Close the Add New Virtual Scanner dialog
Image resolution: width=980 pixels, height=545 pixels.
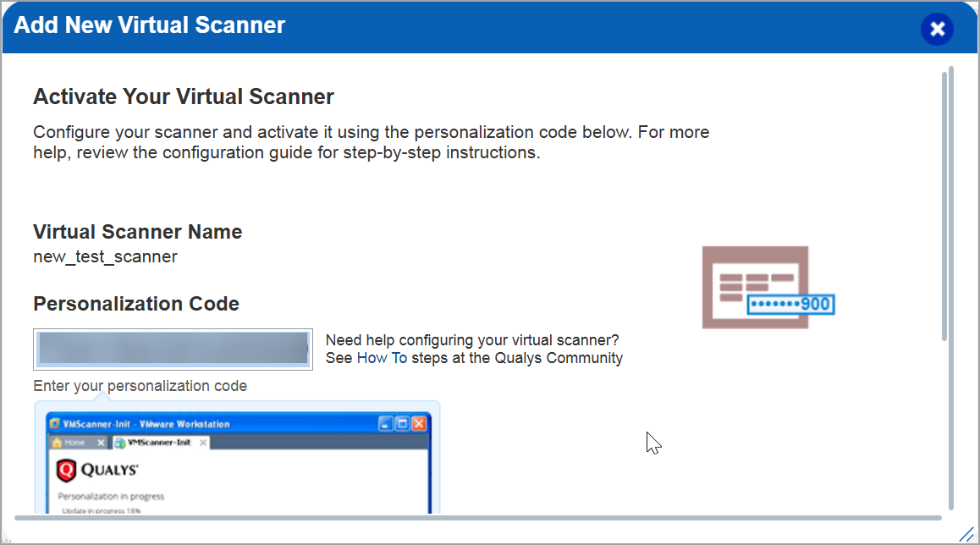(x=937, y=29)
